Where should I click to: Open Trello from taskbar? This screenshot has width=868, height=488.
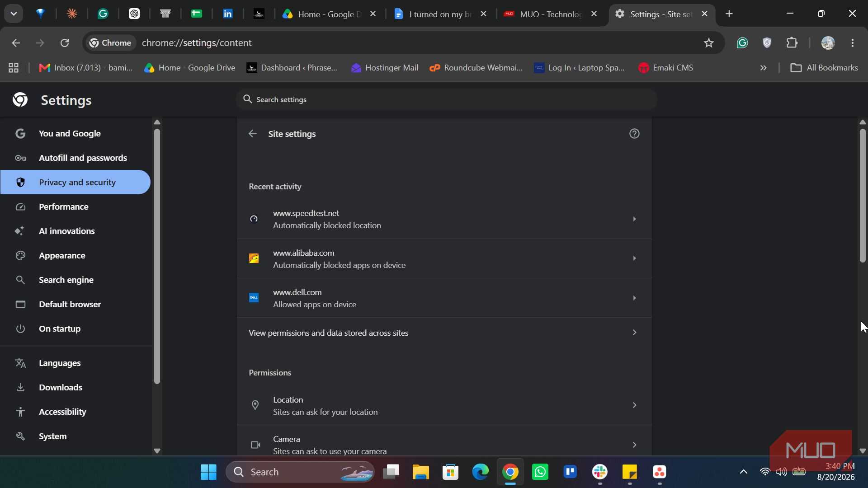pos(570,472)
